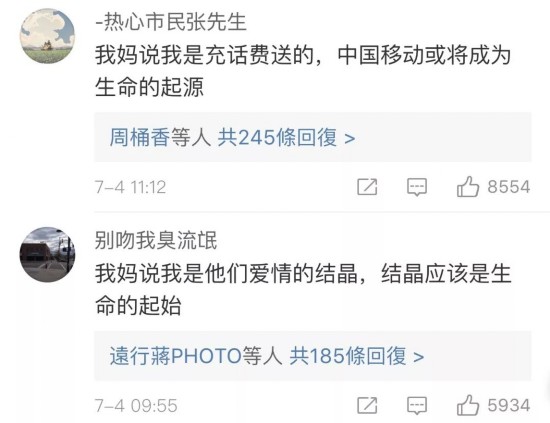Like the comment with 5934 likes

pyautogui.click(x=468, y=405)
